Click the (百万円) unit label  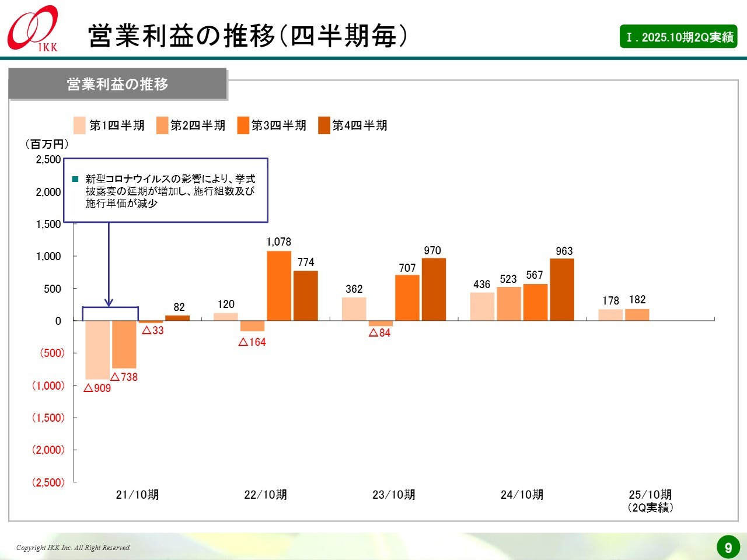tap(47, 144)
